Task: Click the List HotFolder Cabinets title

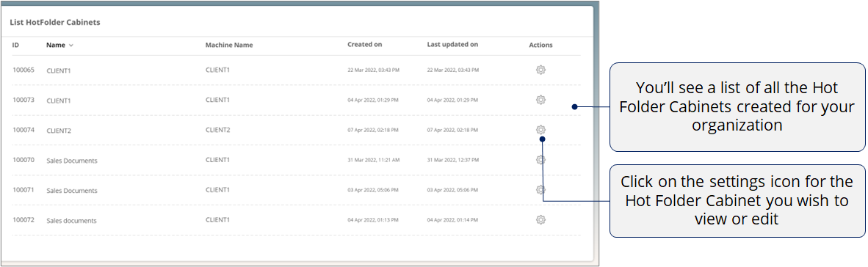Action: pos(55,23)
